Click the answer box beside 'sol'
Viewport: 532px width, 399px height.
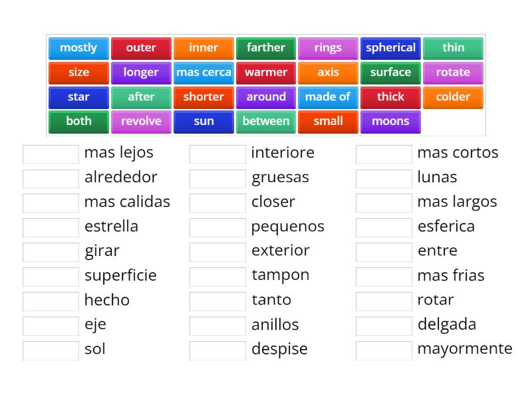tap(51, 350)
